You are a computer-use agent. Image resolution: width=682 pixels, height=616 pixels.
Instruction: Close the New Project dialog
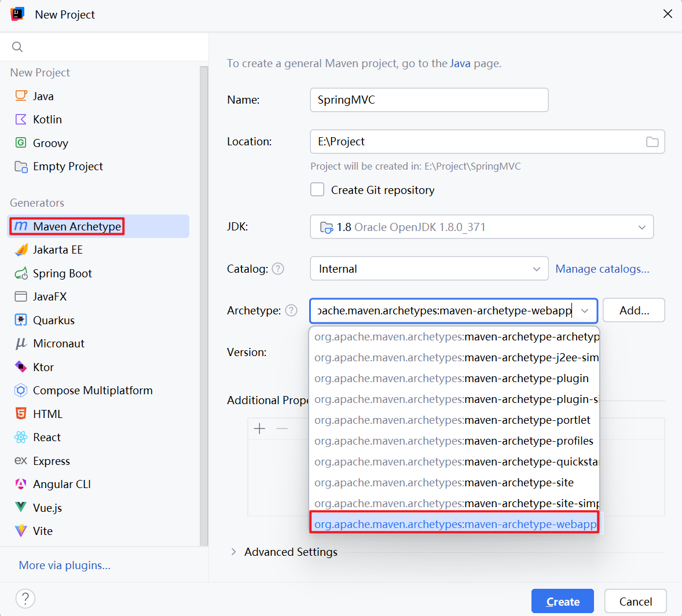tap(668, 14)
